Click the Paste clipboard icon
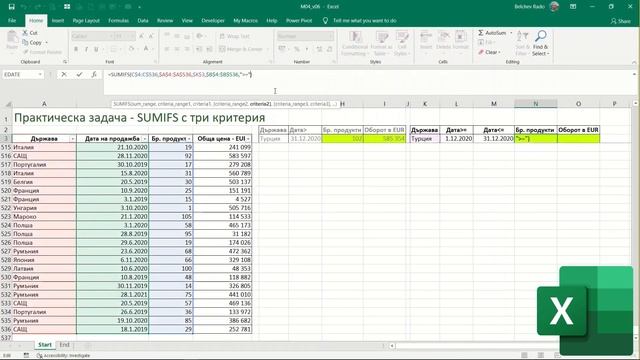Screen dimensions: 640x360 [12, 38]
